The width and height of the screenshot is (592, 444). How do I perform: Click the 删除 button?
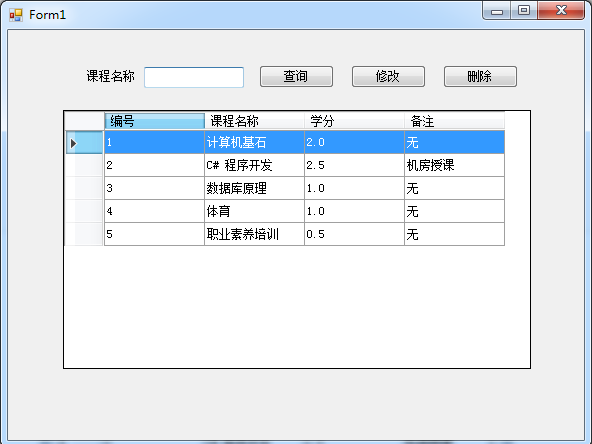tap(480, 77)
